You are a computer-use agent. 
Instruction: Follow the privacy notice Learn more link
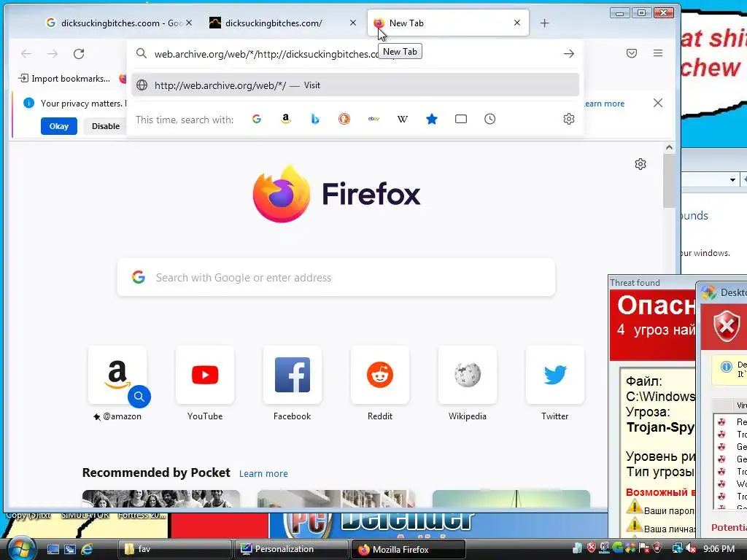pos(604,104)
